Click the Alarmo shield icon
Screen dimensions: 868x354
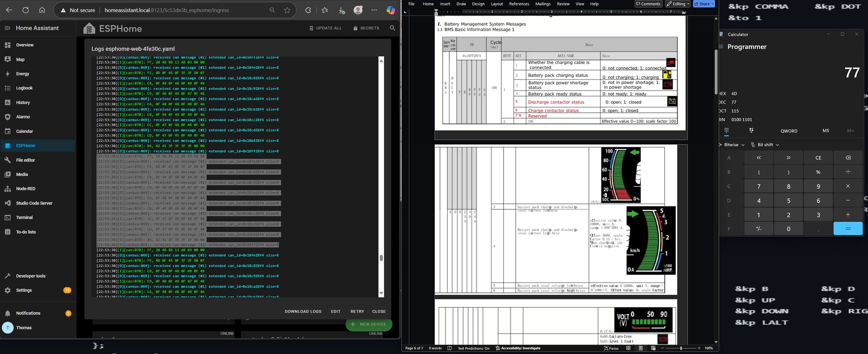pos(8,117)
